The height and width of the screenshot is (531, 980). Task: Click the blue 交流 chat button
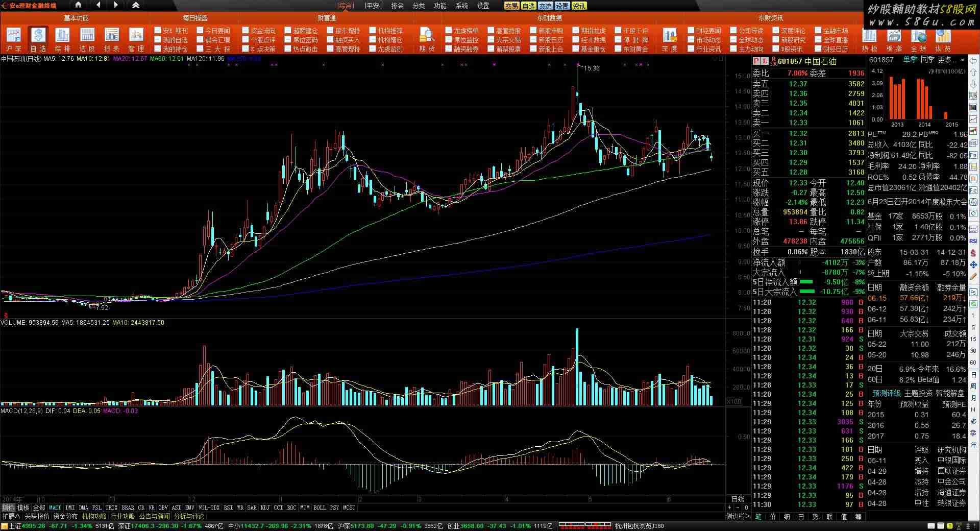click(x=545, y=6)
